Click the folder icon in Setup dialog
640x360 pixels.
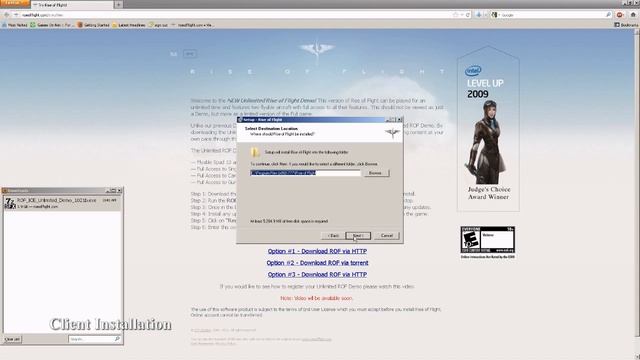coord(255,152)
